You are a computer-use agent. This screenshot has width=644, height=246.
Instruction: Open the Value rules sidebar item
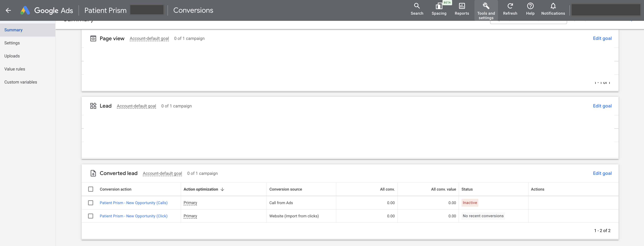28,69
